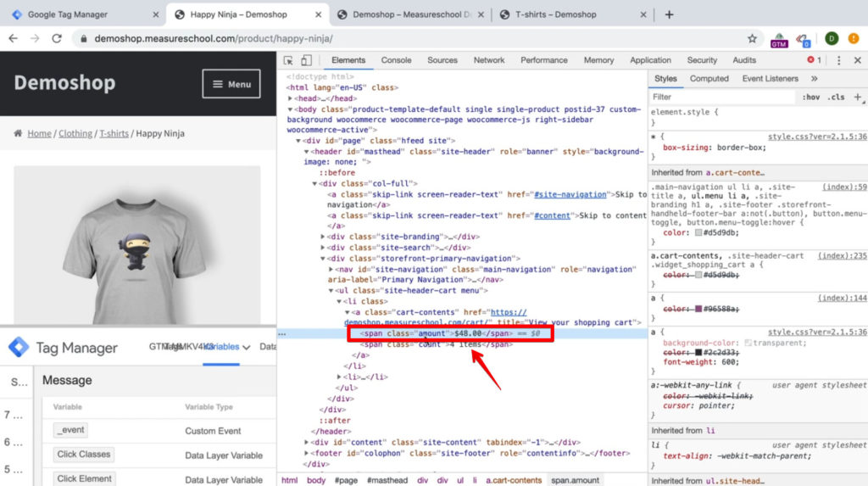Viewport: 868px width, 486px height.
Task: Open the GTM extension icon
Action: point(779,39)
